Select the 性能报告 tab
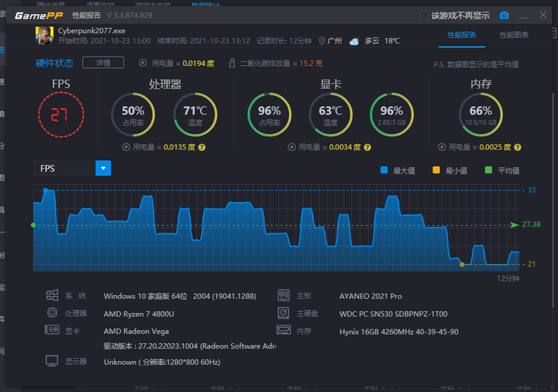 pyautogui.click(x=462, y=35)
